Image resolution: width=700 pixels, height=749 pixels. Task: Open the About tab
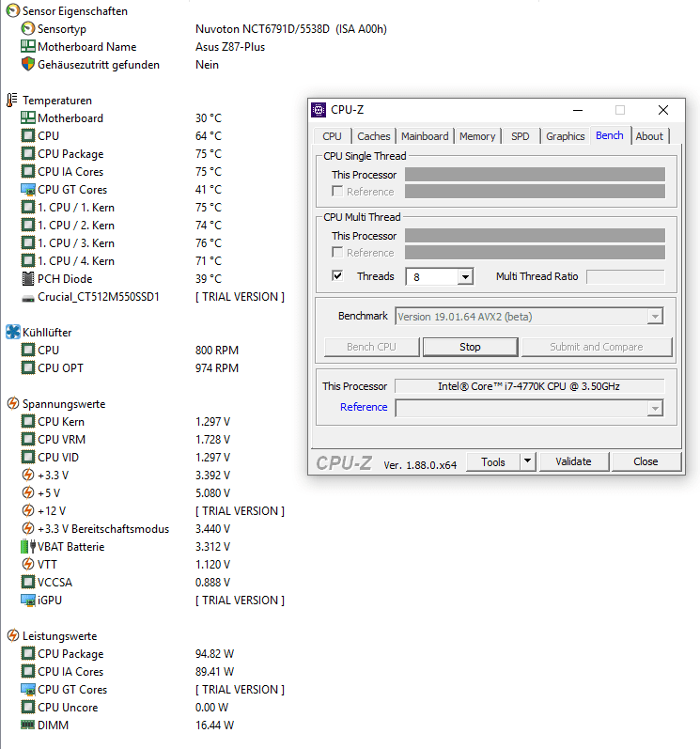tap(649, 136)
